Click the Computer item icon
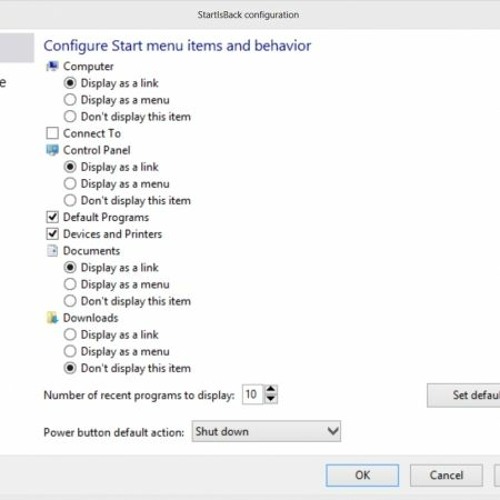Viewport: 500px width, 500px height. pos(52,66)
